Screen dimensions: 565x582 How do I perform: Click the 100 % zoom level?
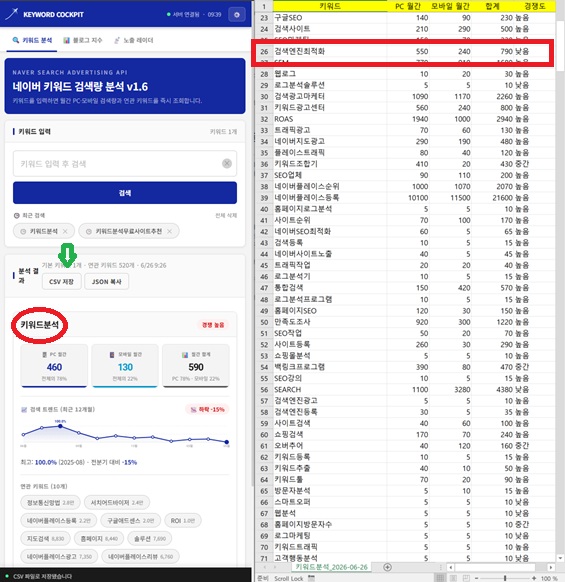(x=549, y=578)
